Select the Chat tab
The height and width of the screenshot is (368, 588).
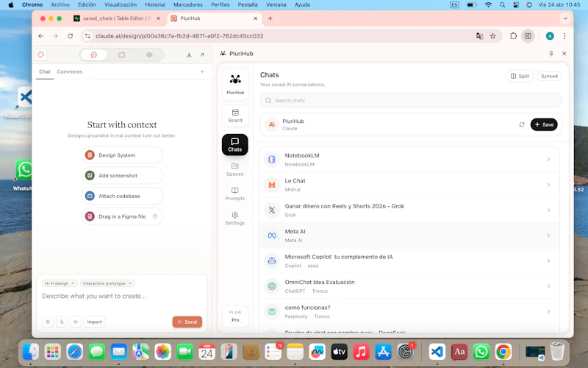pos(45,71)
